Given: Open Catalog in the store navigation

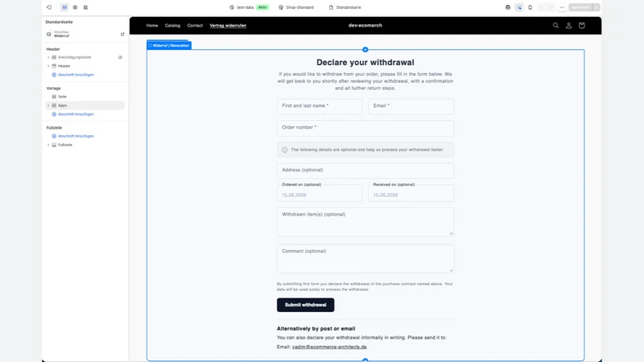Looking at the screenshot, I should coord(172,26).
